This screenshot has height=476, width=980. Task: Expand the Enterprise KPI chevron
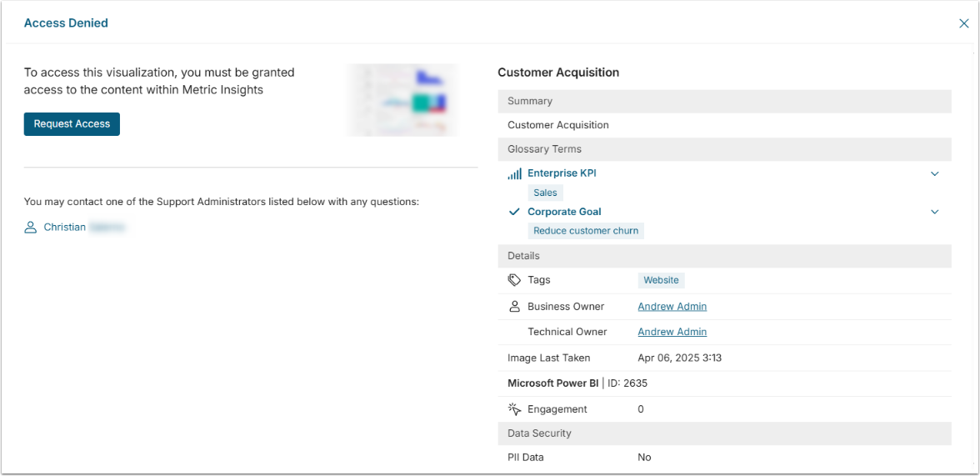coord(935,173)
